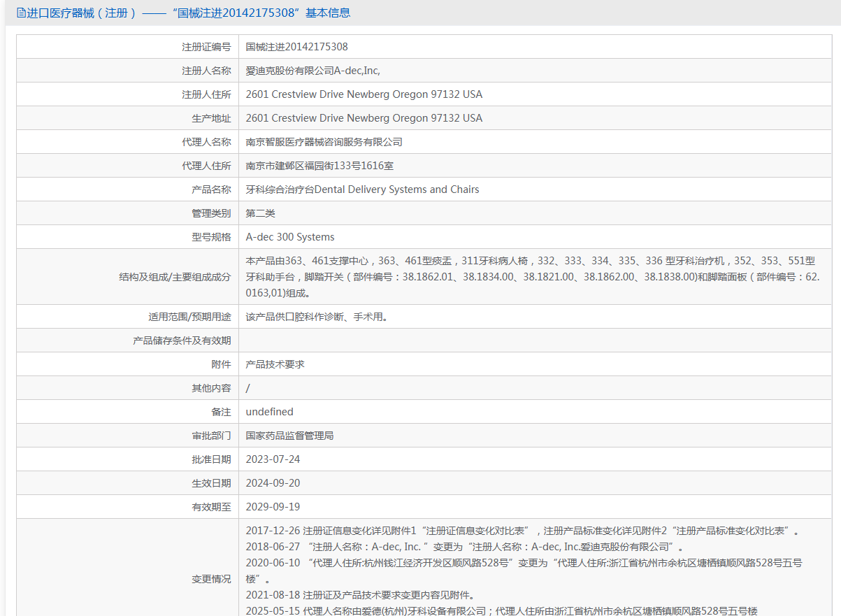Select the 2025-05-15 change record line
Image resolution: width=841 pixels, height=616 pixels.
pyautogui.click(x=502, y=611)
